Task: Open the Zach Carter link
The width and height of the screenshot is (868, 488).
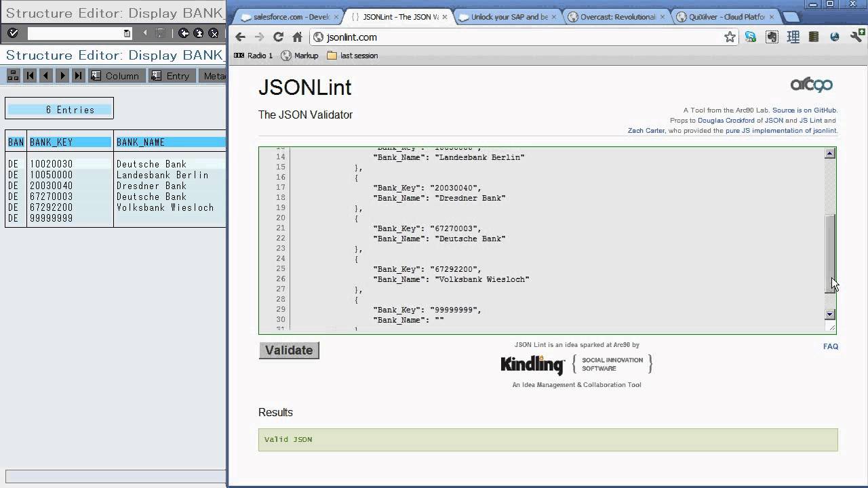Action: pos(646,130)
